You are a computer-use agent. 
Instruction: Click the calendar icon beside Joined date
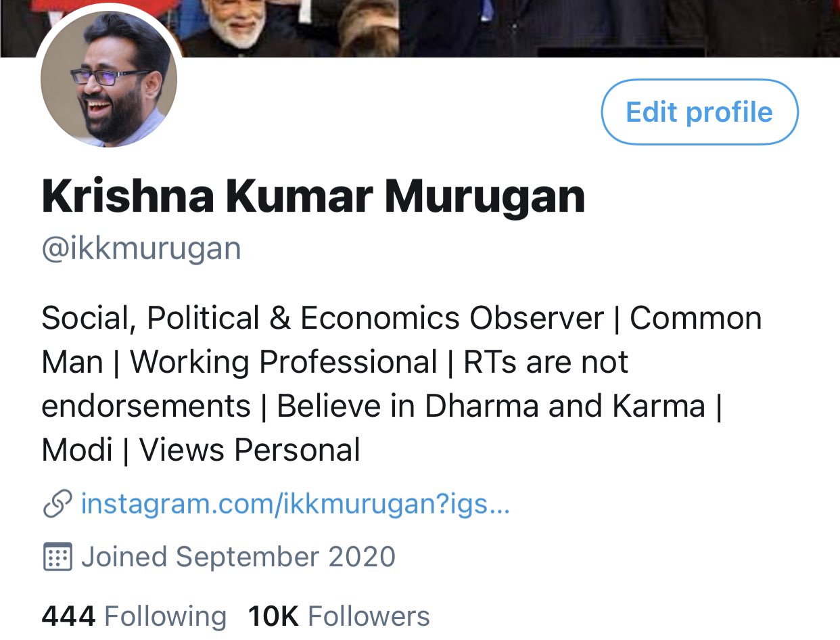[x=57, y=557]
